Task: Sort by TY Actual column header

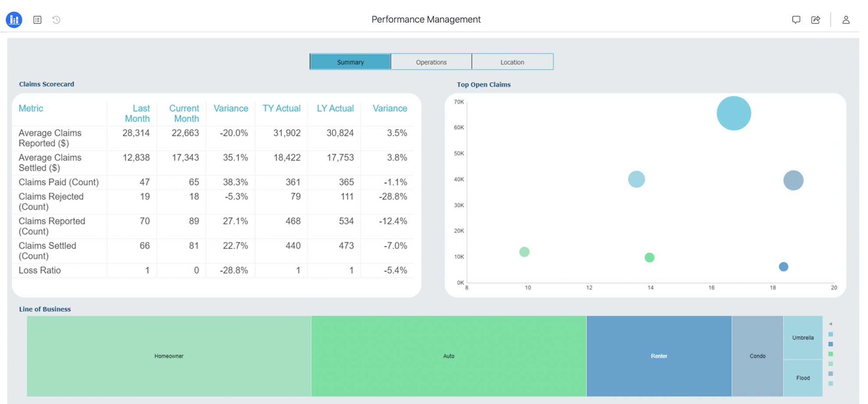Action: coord(281,108)
